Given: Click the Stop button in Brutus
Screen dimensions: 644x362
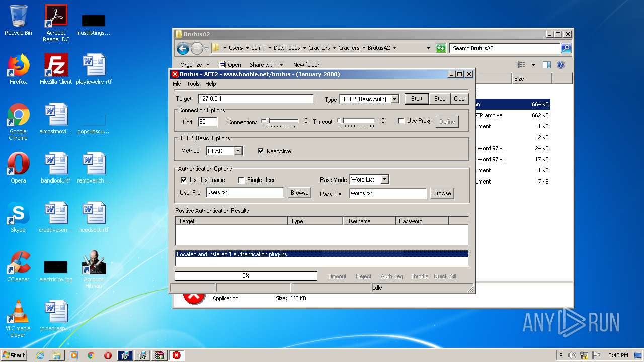Looking at the screenshot, I should pos(440,99).
